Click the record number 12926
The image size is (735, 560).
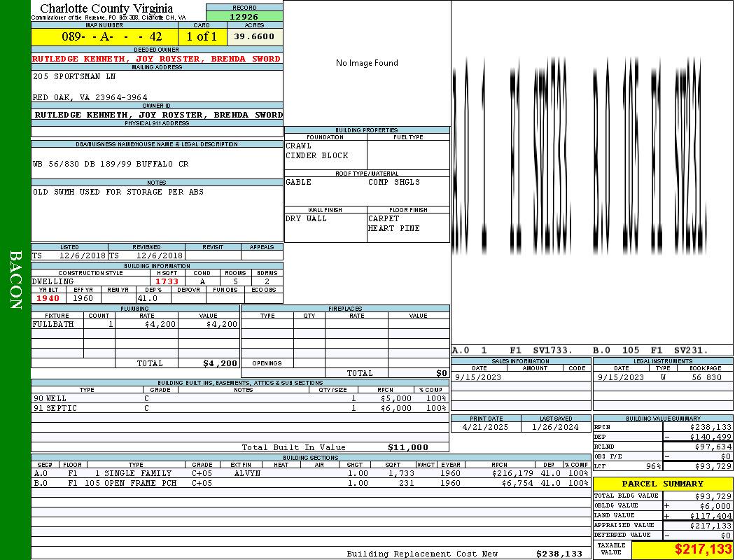pyautogui.click(x=244, y=16)
